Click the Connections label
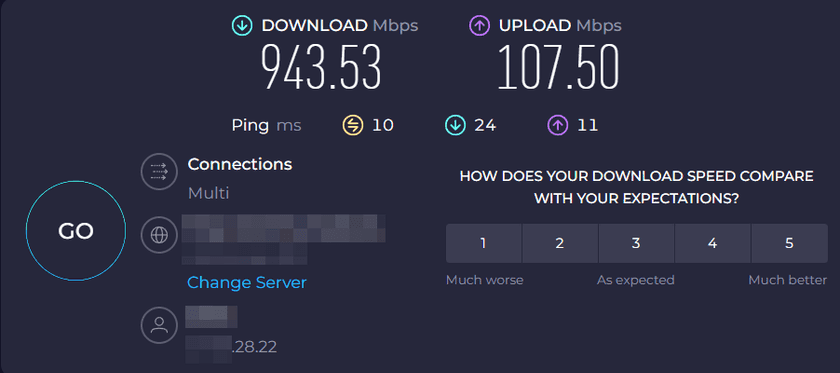840x373 pixels. pos(240,164)
